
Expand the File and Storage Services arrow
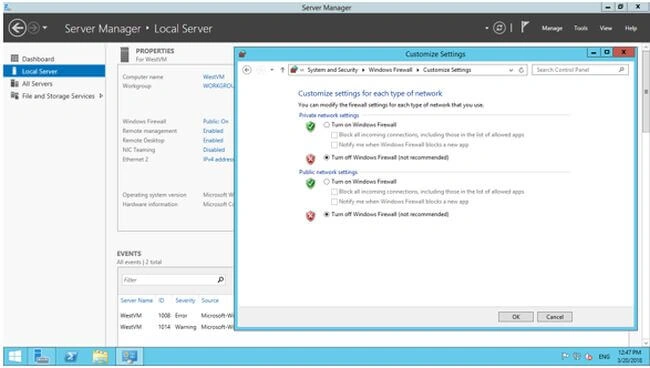[x=101, y=96]
